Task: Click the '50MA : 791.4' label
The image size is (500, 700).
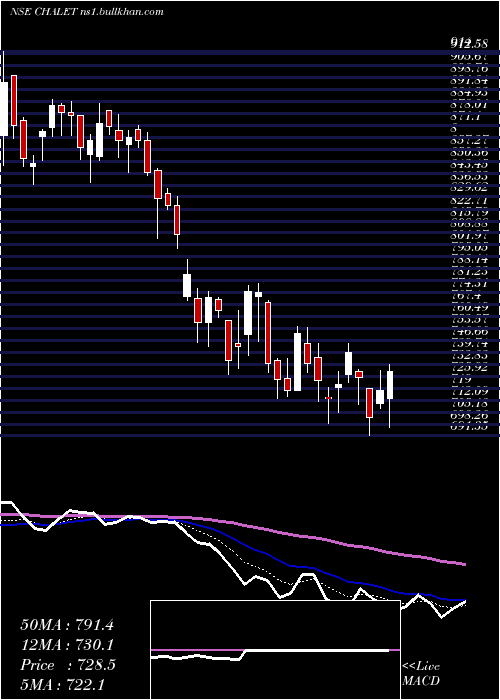Action: (67, 625)
